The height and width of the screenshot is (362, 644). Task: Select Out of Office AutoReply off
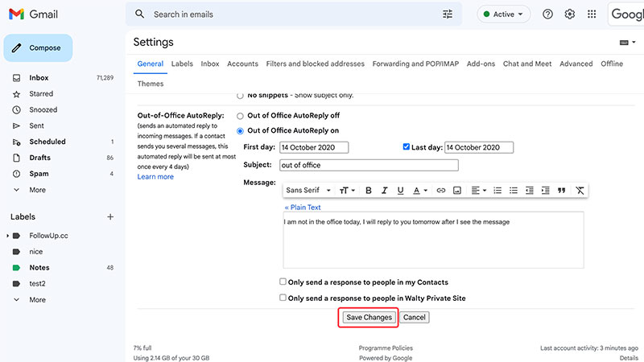click(240, 116)
